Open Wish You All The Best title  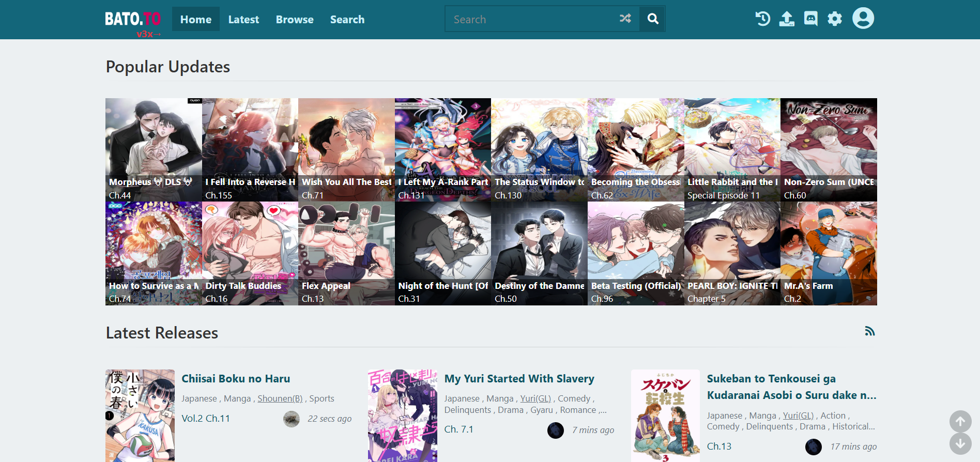click(x=346, y=182)
